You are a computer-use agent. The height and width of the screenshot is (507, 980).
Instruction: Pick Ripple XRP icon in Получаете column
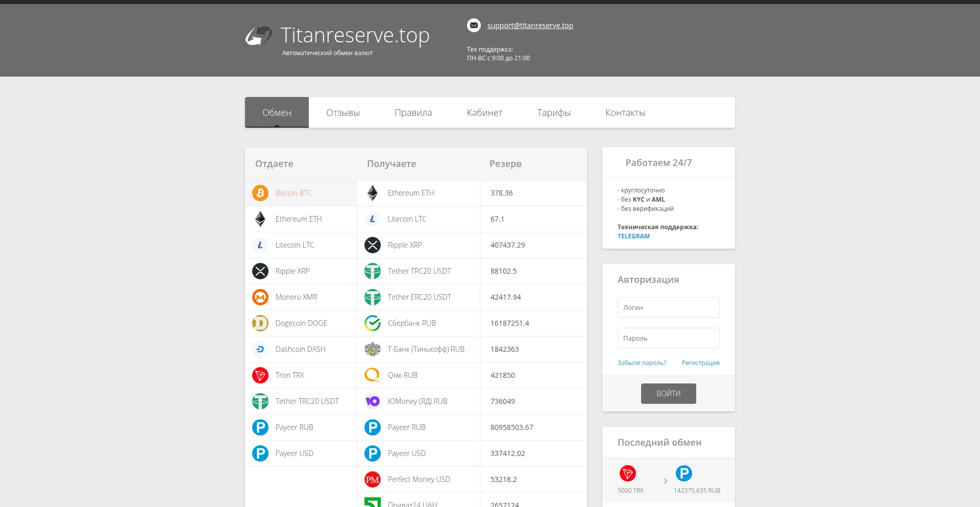click(x=373, y=245)
